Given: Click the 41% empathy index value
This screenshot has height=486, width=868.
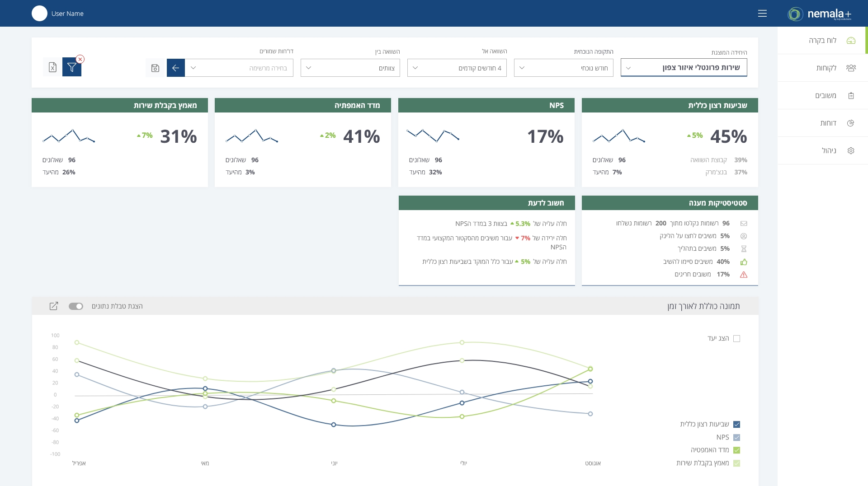Looking at the screenshot, I should pyautogui.click(x=362, y=136).
